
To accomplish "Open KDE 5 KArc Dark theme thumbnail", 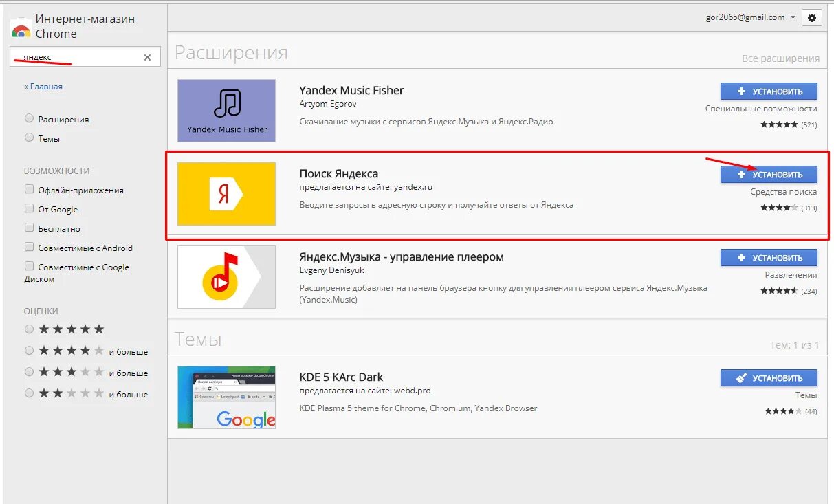I will click(x=226, y=397).
